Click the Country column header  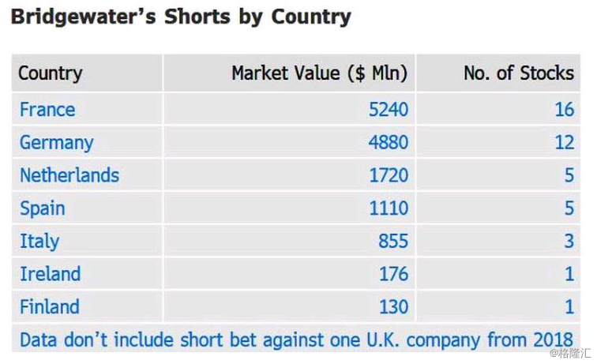(x=51, y=74)
